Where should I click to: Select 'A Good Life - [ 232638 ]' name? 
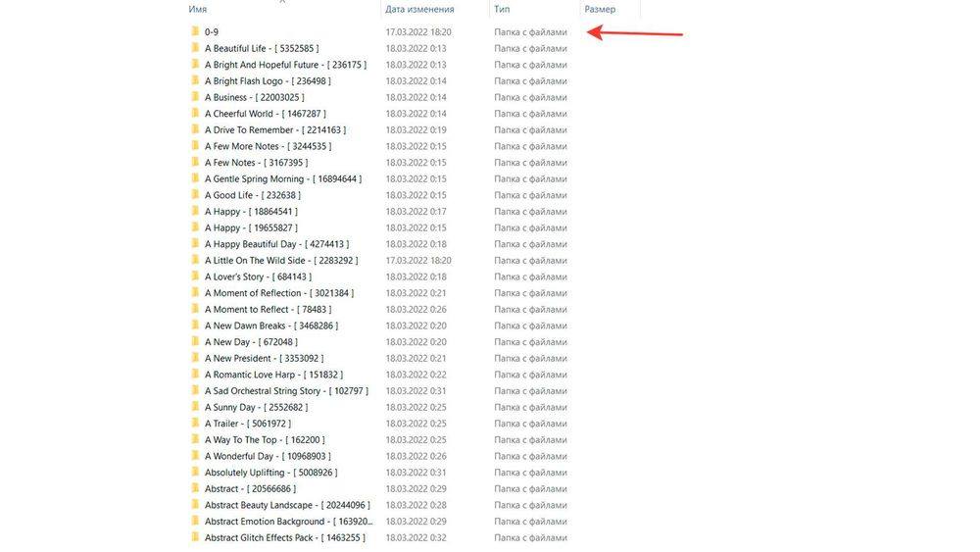tap(253, 195)
